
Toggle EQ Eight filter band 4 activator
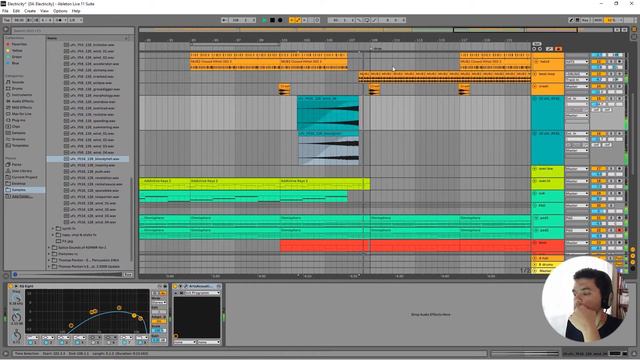[x=78, y=342]
